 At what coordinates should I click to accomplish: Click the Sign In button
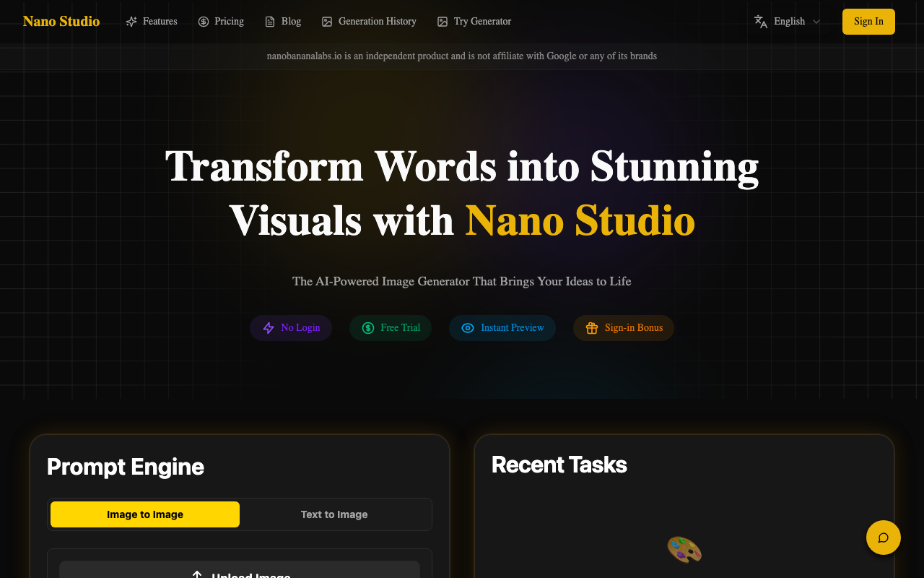[868, 22]
